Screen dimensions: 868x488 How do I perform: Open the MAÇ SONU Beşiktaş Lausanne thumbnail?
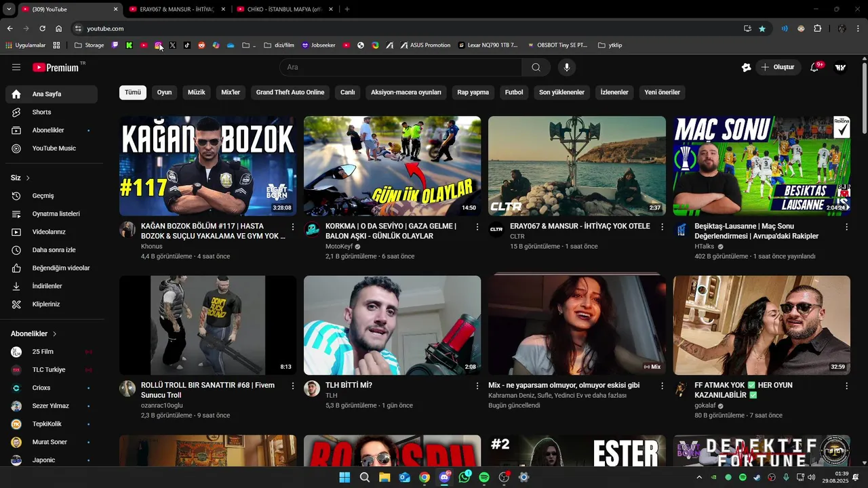[762, 166]
